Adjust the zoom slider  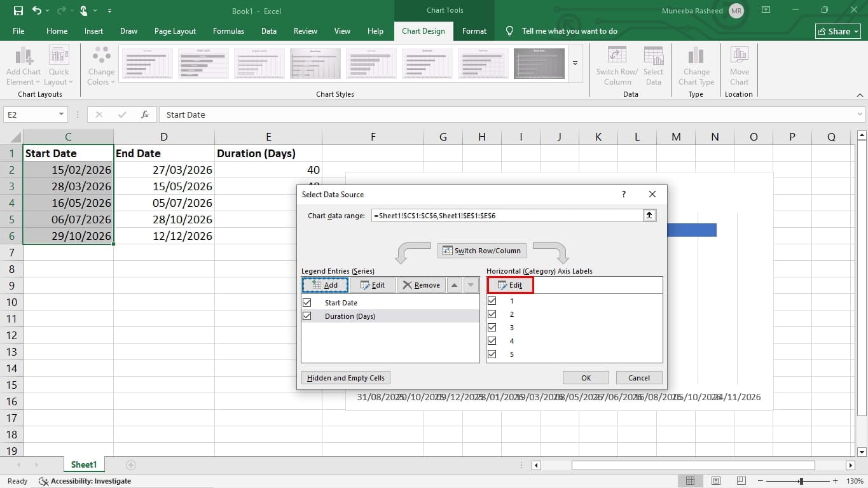[801, 481]
